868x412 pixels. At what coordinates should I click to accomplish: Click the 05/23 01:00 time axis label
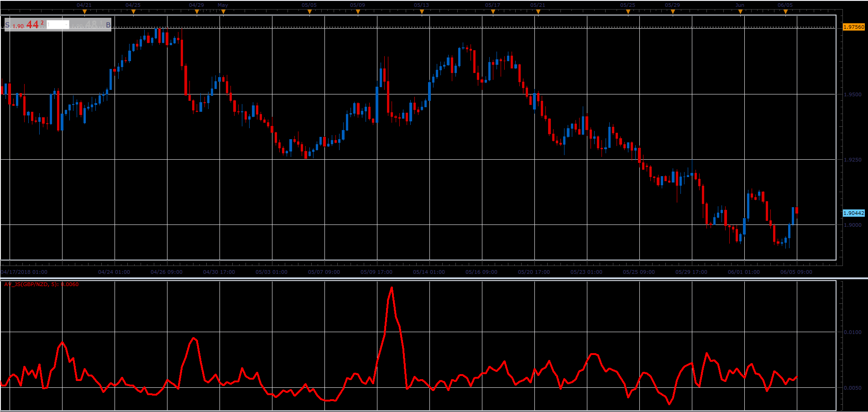point(586,272)
